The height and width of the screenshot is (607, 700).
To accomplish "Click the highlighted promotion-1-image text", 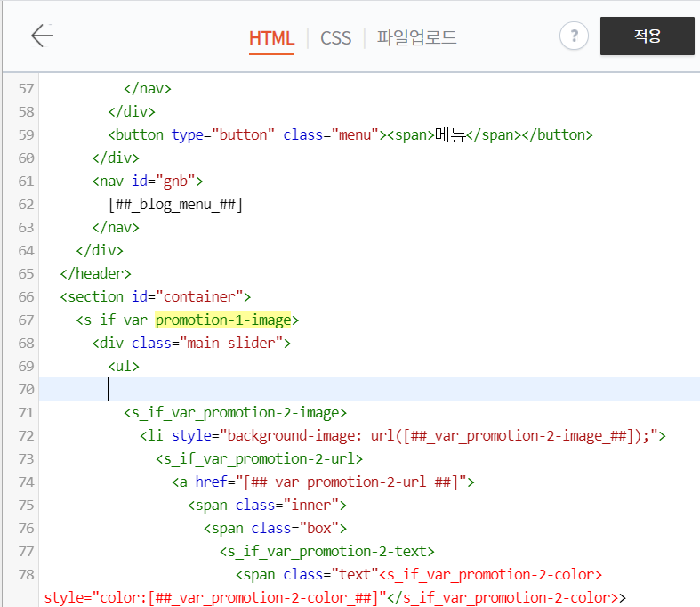I will (223, 320).
